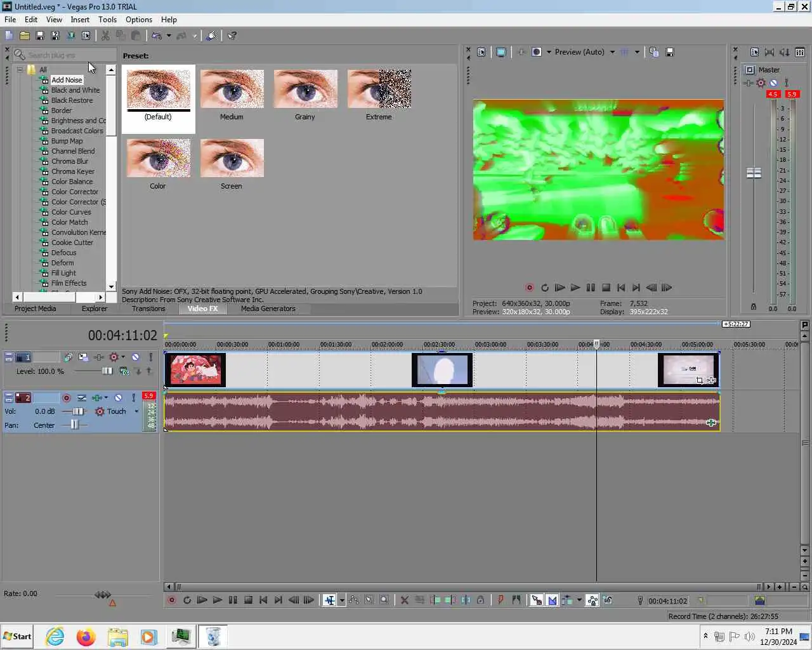Mute audio track 2
This screenshot has width=812, height=650.
point(118,398)
